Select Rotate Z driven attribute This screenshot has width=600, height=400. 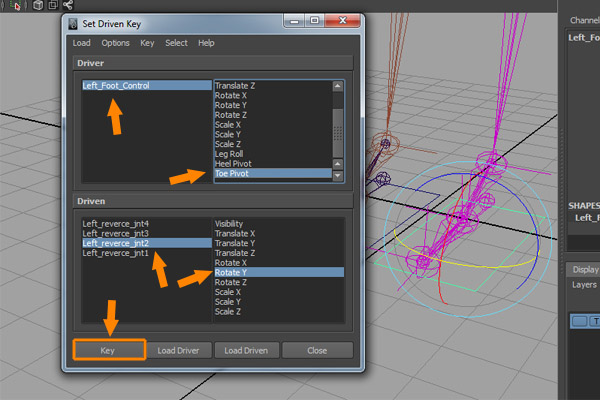tap(231, 282)
